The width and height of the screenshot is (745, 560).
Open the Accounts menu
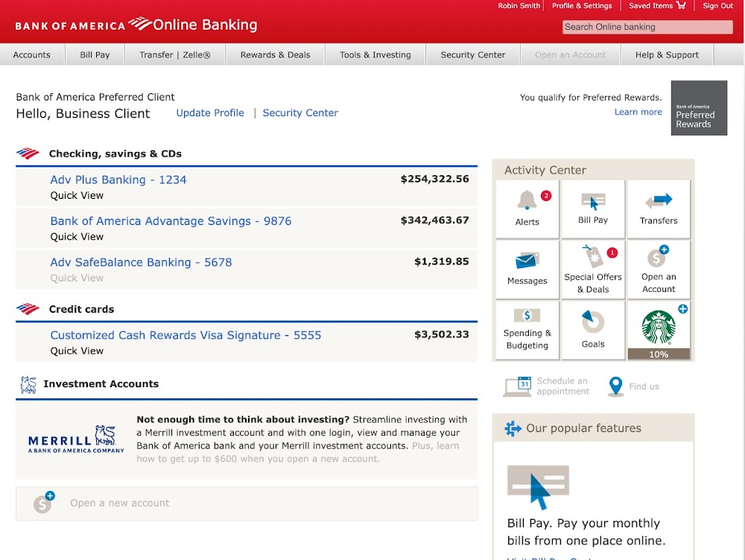32,54
